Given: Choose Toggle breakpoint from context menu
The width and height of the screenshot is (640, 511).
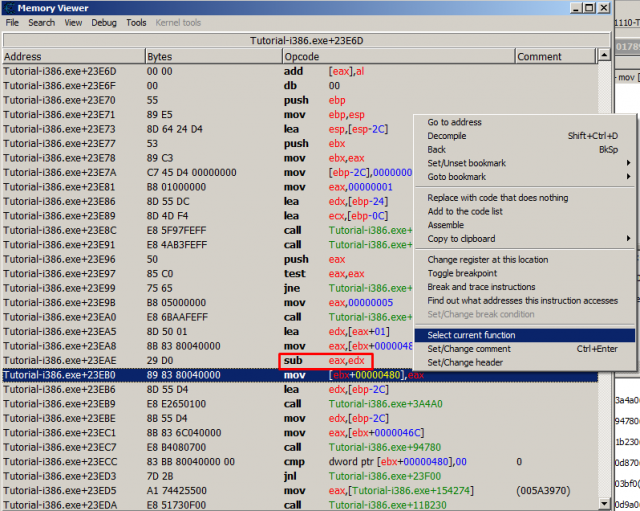Looking at the screenshot, I should tap(462, 273).
